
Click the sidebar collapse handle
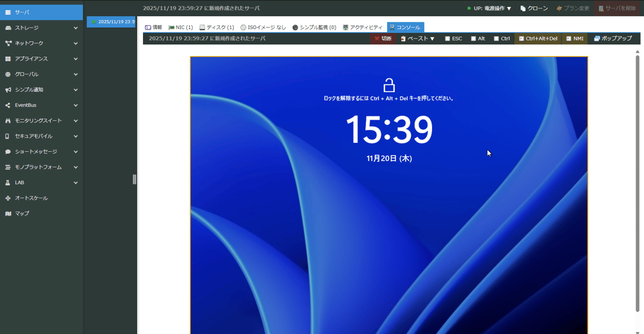[x=135, y=180]
